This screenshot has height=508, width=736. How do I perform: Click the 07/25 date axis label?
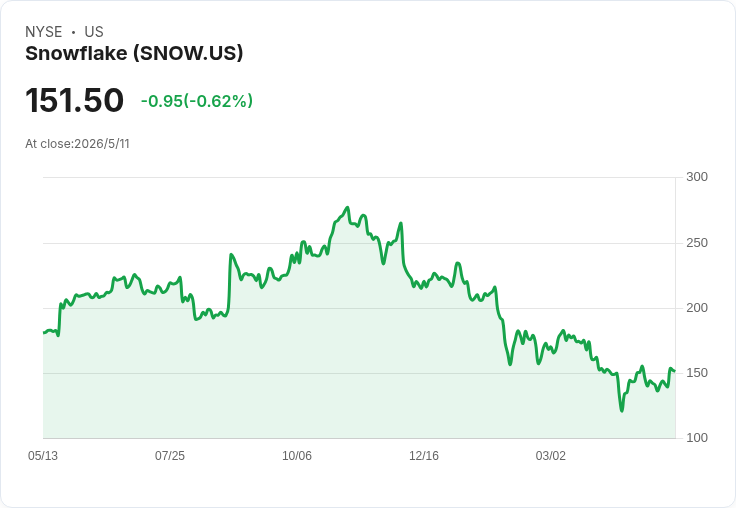pyautogui.click(x=170, y=456)
